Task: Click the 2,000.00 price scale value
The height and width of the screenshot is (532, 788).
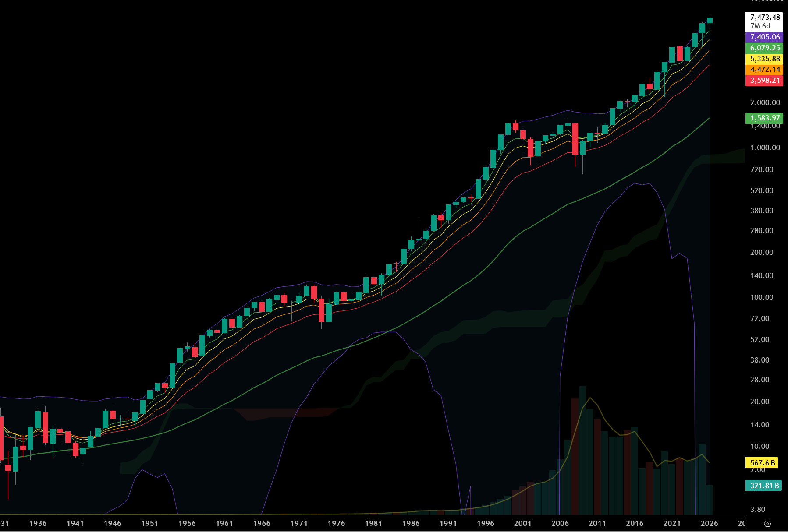Action: click(x=765, y=102)
